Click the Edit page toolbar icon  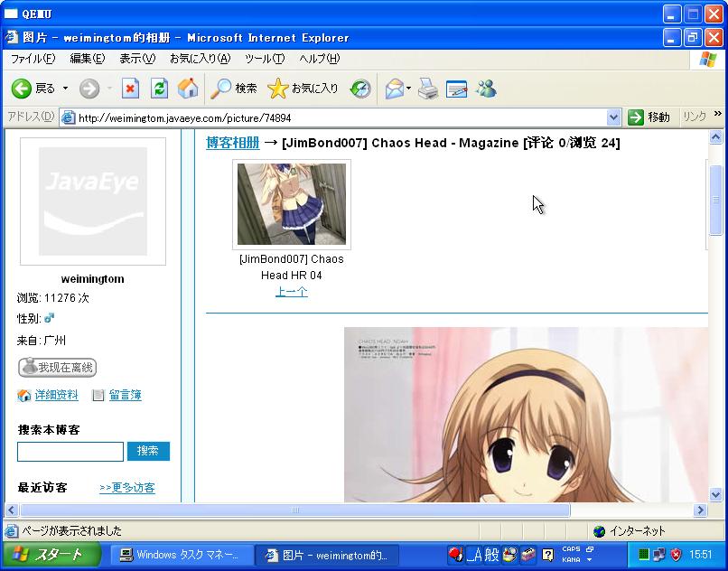tap(456, 89)
